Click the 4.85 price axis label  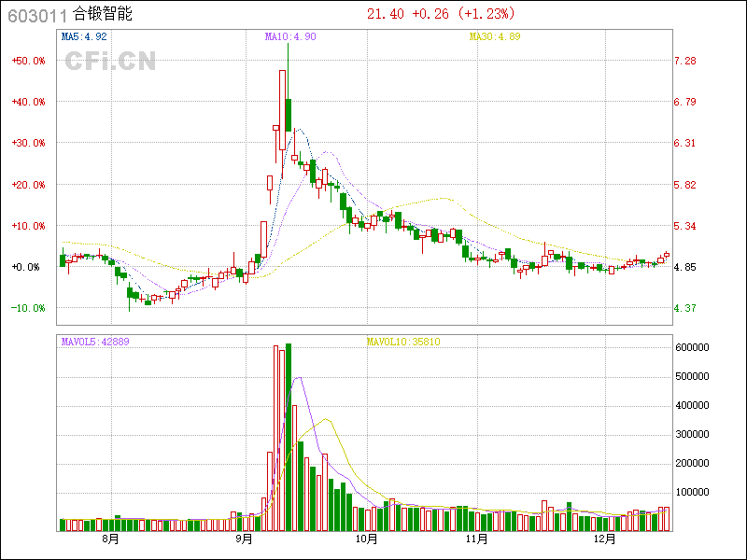pyautogui.click(x=685, y=267)
